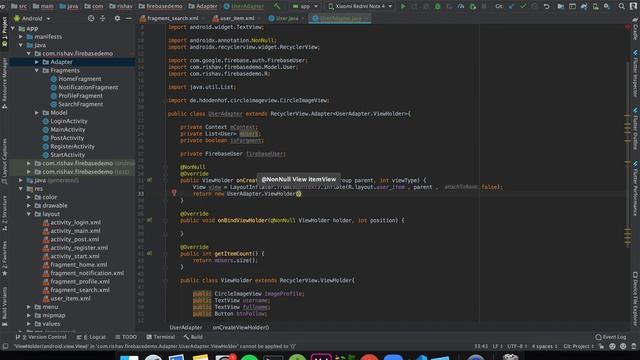The width and height of the screenshot is (640, 360).
Task: Start debugging with the green bug icon
Action: click(437, 6)
